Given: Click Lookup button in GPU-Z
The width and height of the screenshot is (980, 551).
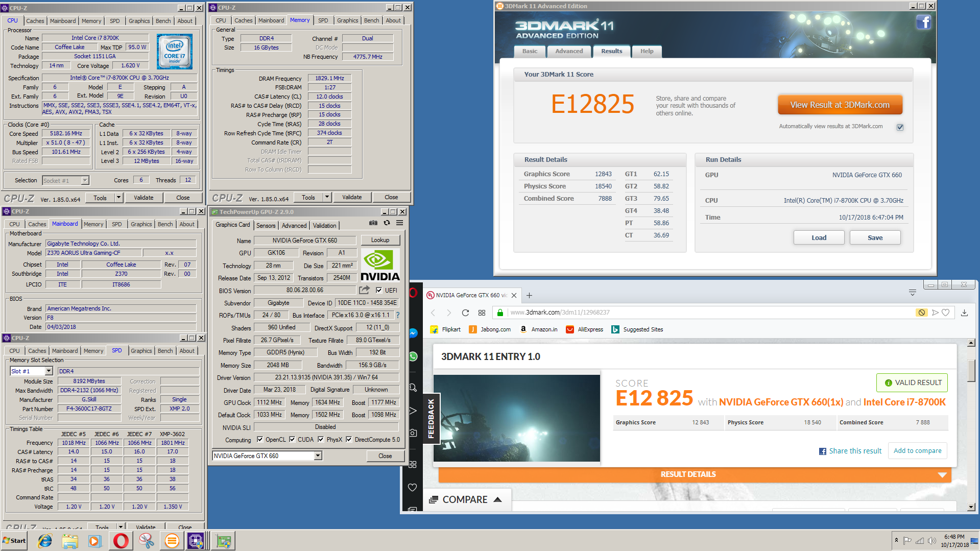Looking at the screenshot, I should click(380, 240).
